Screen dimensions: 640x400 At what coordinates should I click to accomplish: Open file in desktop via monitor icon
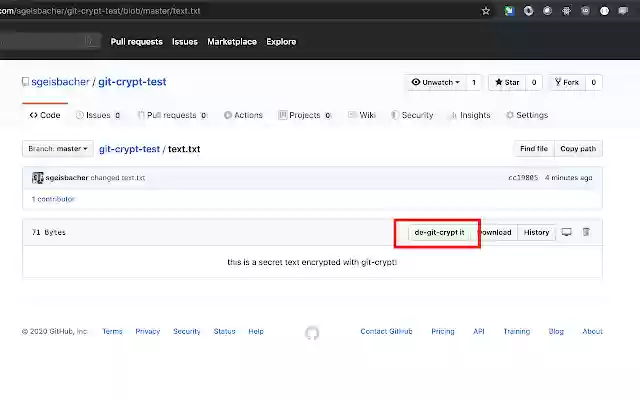click(x=567, y=232)
